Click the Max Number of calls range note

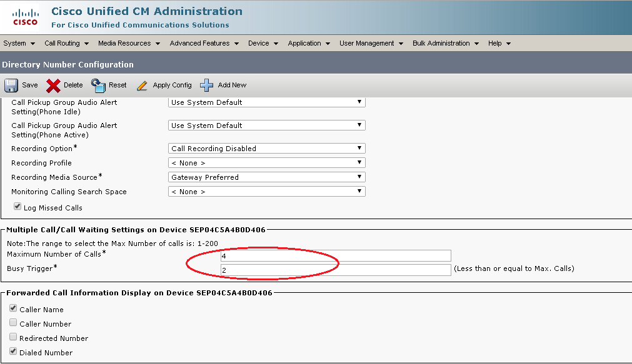113,243
